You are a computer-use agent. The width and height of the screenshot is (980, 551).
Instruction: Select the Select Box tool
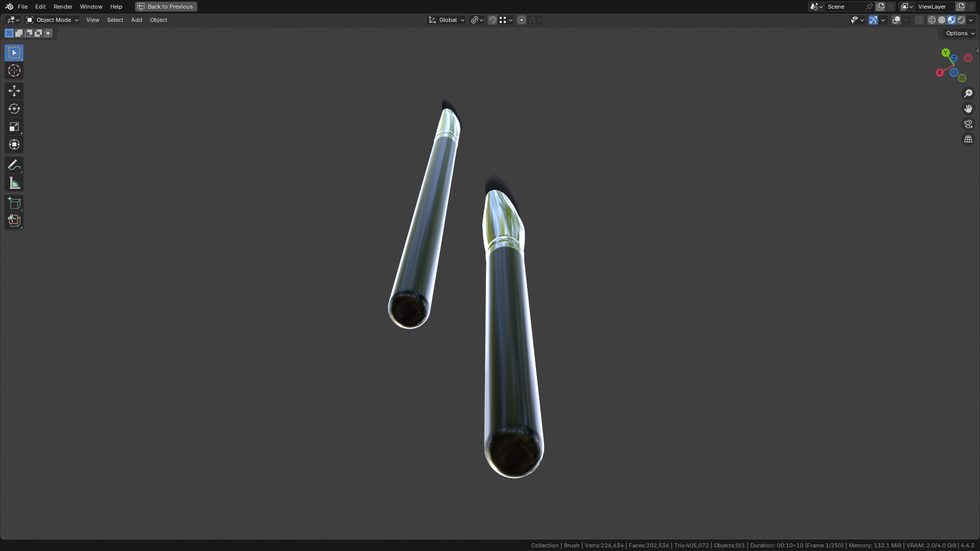click(14, 53)
